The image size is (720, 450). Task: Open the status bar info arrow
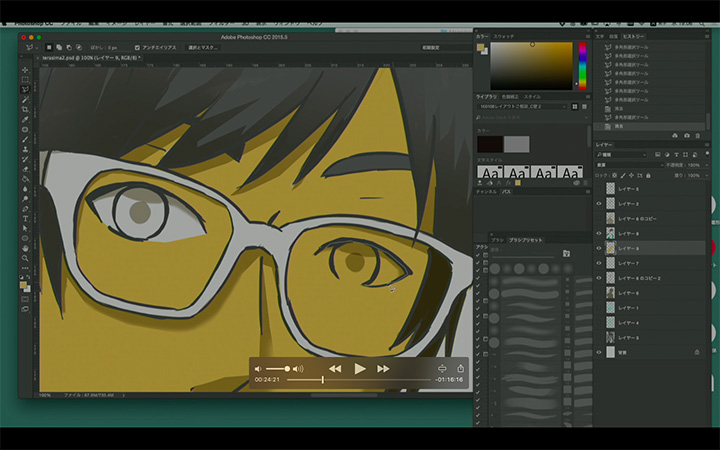tap(123, 395)
